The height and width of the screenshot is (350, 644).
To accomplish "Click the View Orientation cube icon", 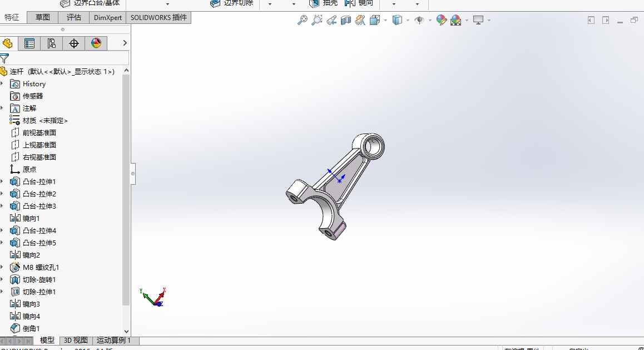I will (375, 20).
